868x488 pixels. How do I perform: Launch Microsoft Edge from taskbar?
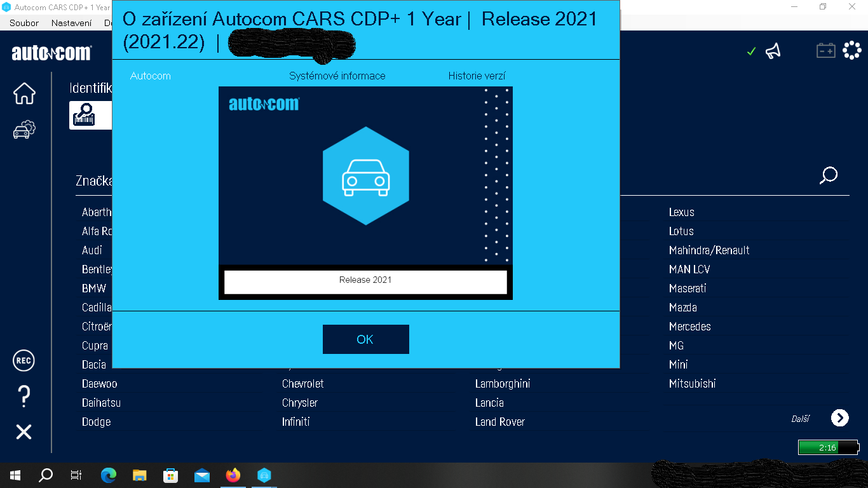tap(109, 475)
